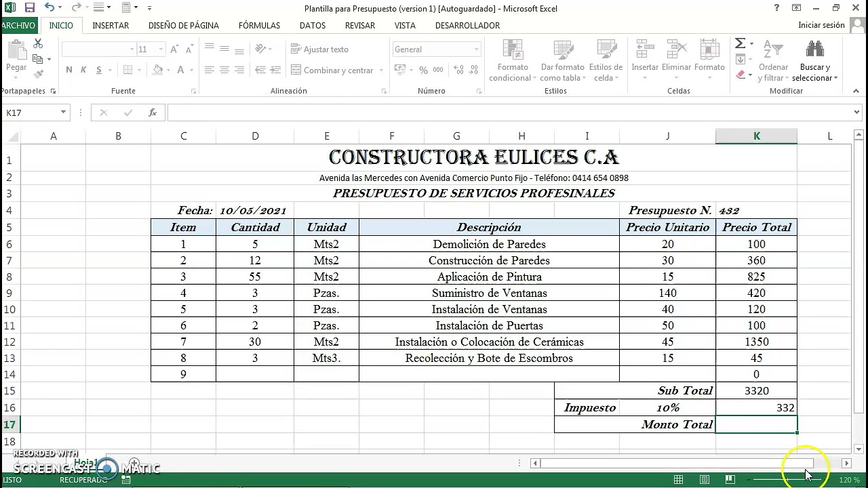The image size is (868, 488).
Task: Apply thousands separator 000 style
Action: pos(438,70)
